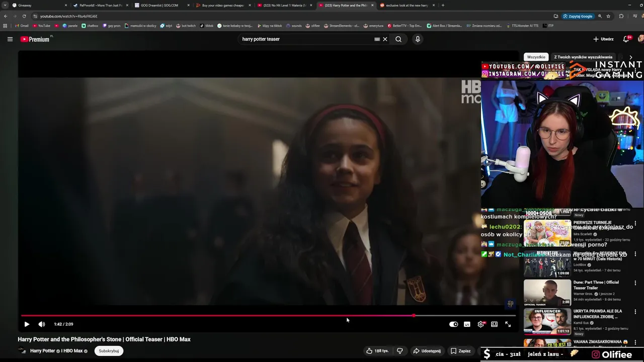The width and height of the screenshot is (644, 362).
Task: Open the TTS.Monster AI TTS bookmark
Action: pos(522,26)
